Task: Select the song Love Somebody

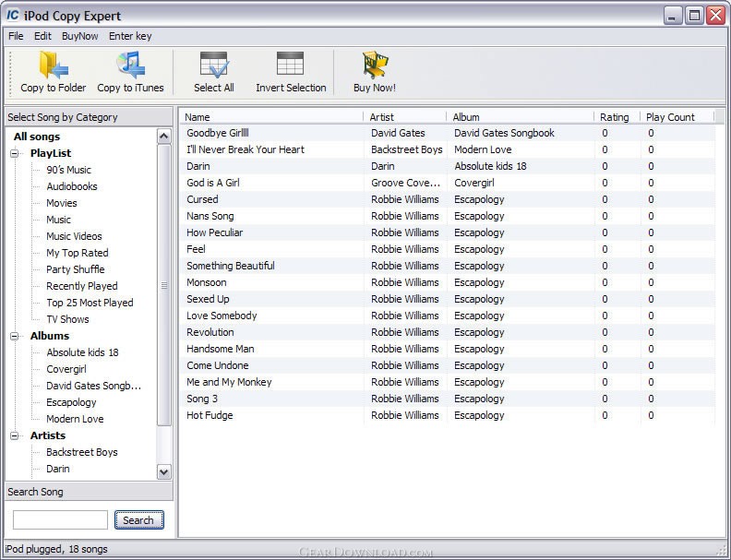Action: [x=222, y=316]
